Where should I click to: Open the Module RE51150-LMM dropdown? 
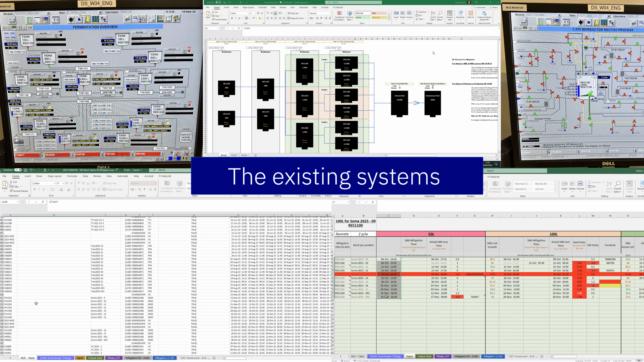[559, 15]
